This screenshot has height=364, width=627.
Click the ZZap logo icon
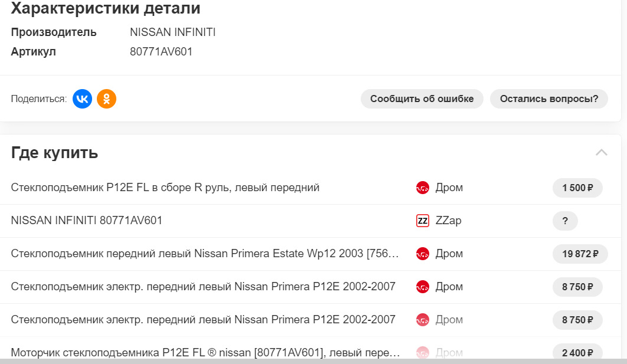pyautogui.click(x=423, y=221)
